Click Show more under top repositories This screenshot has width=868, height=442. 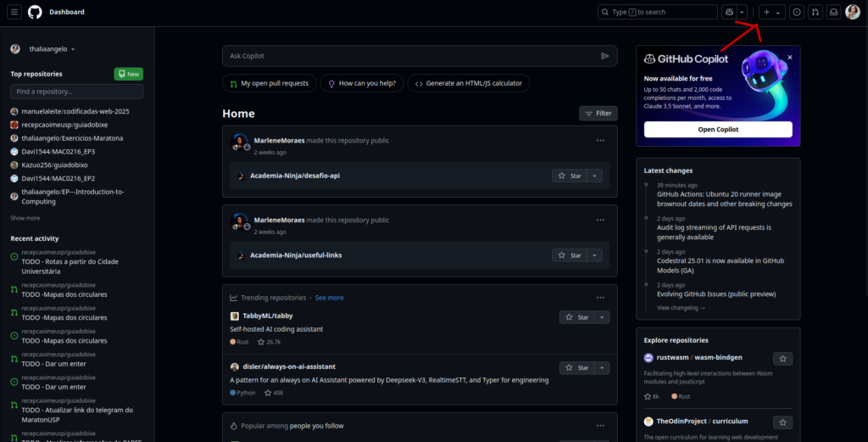point(25,218)
